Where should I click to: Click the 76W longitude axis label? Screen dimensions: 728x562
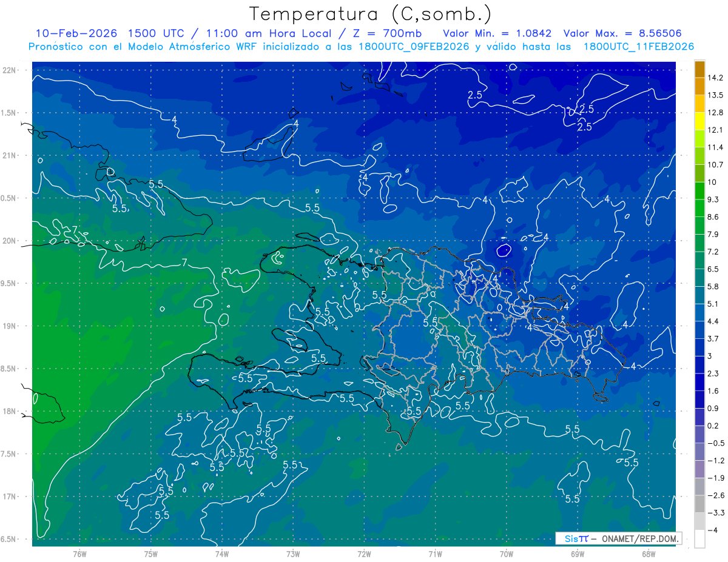point(79,554)
